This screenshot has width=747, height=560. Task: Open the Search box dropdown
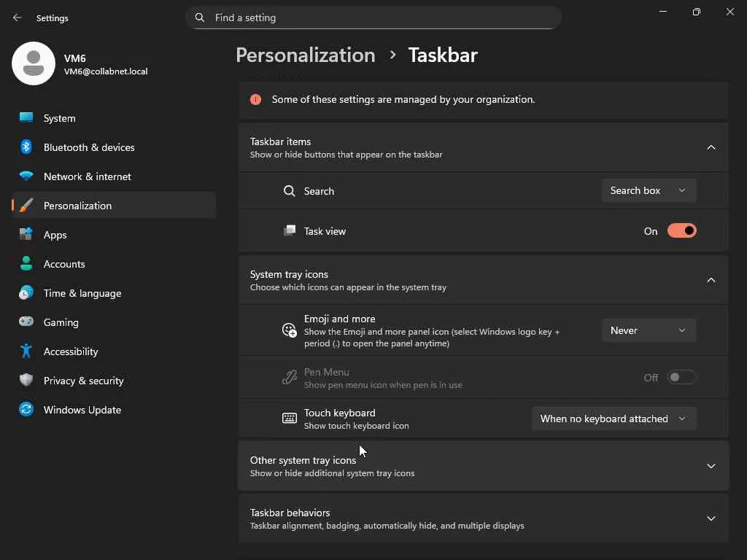coord(649,190)
